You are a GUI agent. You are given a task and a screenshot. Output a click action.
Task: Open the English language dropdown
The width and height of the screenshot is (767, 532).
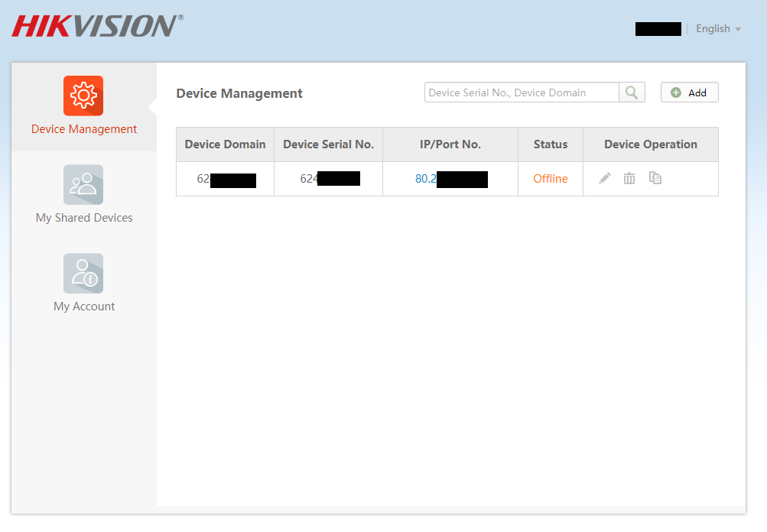pos(718,29)
